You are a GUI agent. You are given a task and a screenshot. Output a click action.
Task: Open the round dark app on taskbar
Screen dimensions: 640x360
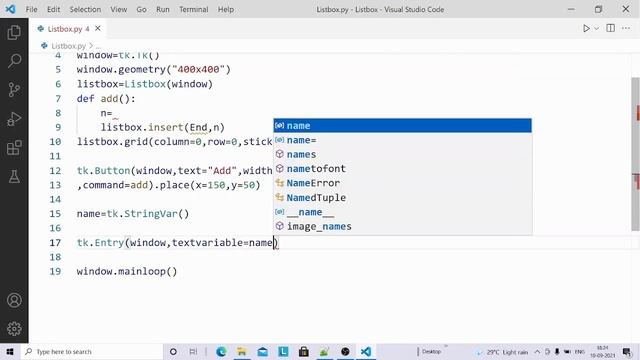(x=345, y=351)
